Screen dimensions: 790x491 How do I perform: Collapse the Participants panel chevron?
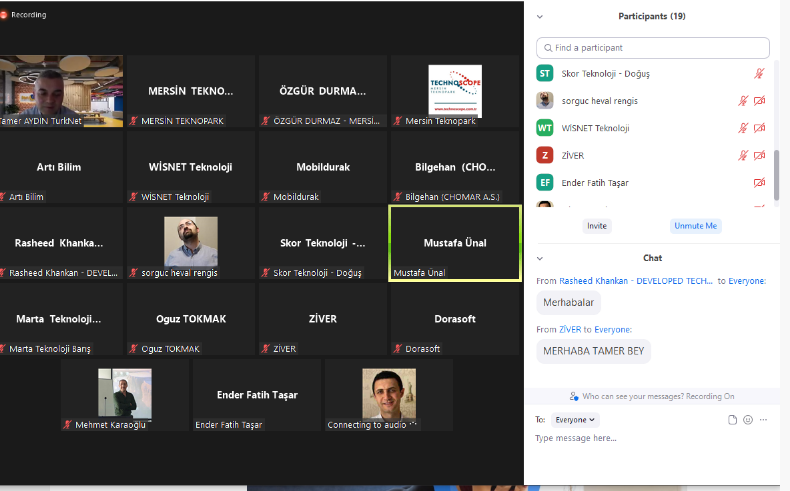tap(540, 17)
